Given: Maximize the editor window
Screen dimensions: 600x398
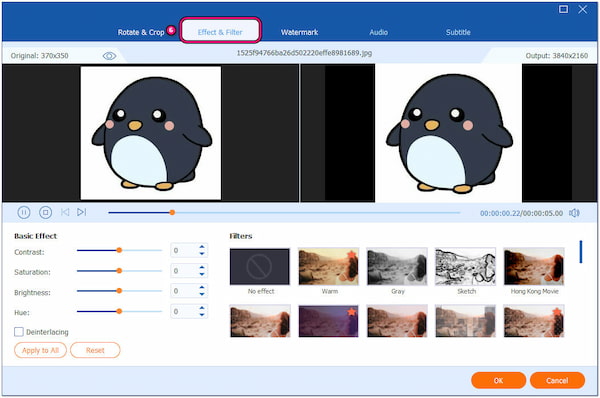Looking at the screenshot, I should [563, 9].
